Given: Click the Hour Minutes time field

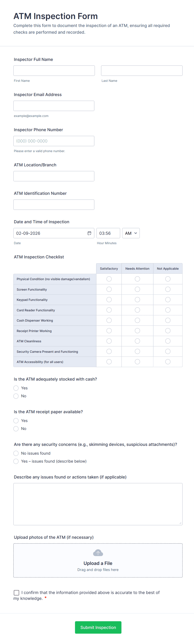Looking at the screenshot, I should 108,233.
